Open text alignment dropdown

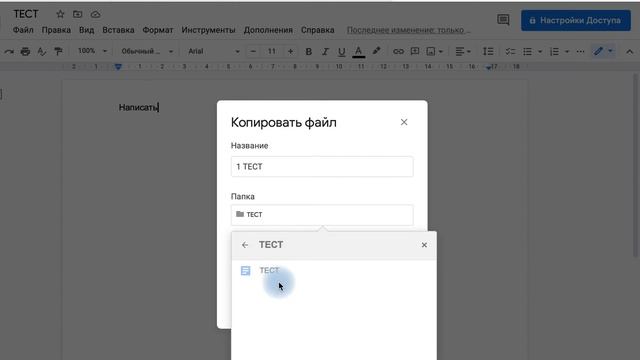[463, 51]
